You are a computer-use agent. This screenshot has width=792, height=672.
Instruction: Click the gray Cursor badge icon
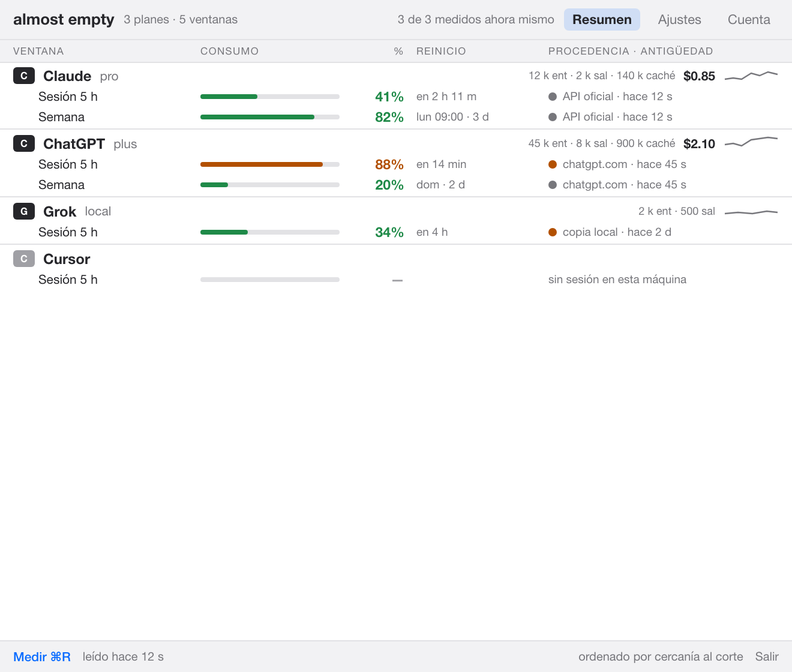coord(24,259)
